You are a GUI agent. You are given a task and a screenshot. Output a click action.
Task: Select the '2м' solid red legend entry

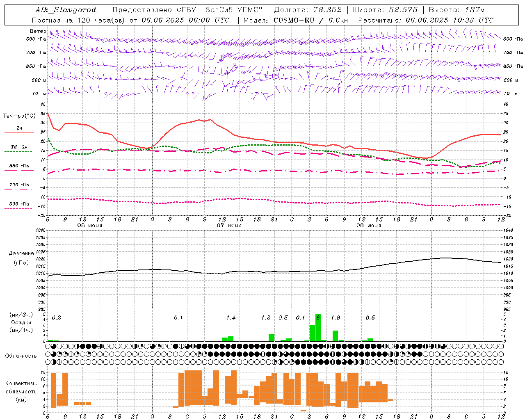click(19, 128)
